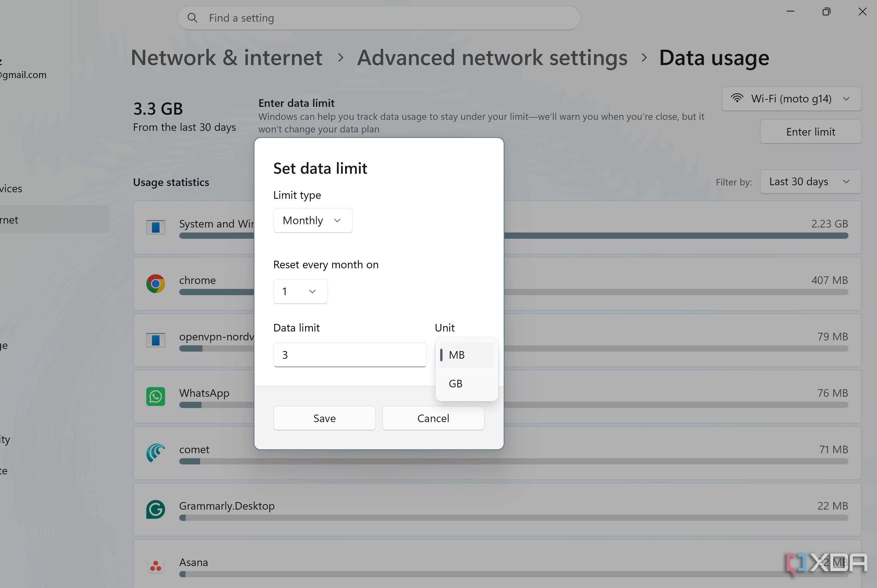Image resolution: width=877 pixels, height=588 pixels.
Task: Click the Grammarly.Desktop app icon
Action: pyautogui.click(x=156, y=509)
